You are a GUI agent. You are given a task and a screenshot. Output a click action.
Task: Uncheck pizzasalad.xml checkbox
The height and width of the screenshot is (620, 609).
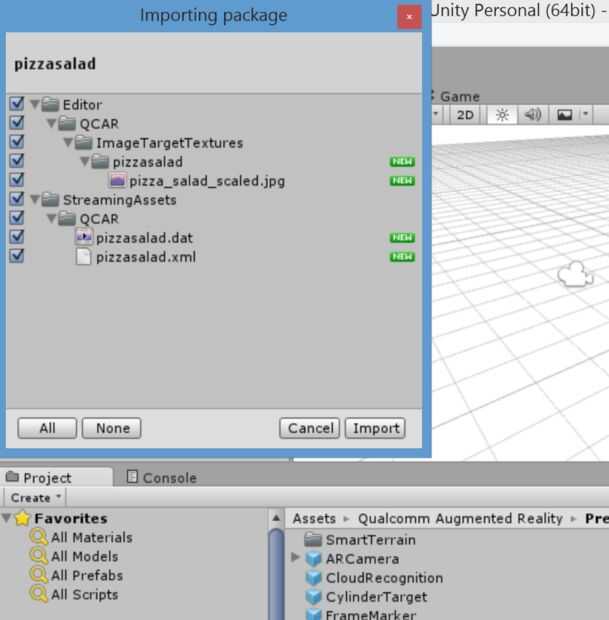17,256
